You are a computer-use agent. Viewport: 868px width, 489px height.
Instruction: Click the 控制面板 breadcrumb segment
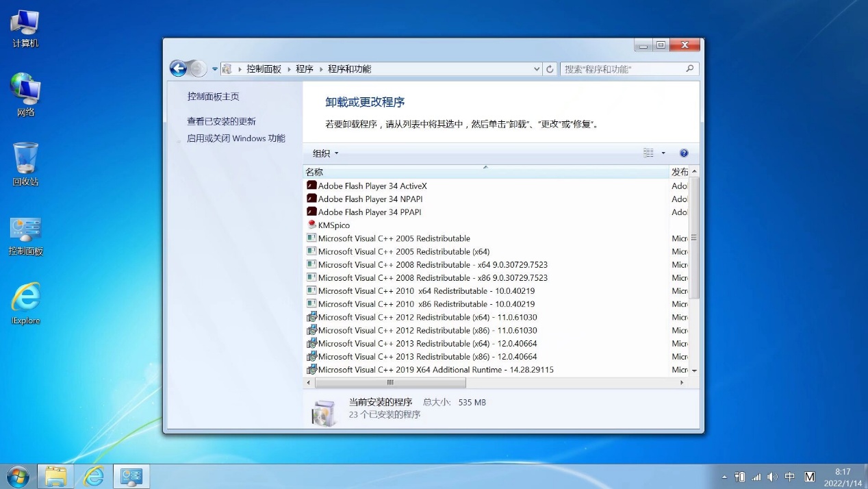click(264, 69)
